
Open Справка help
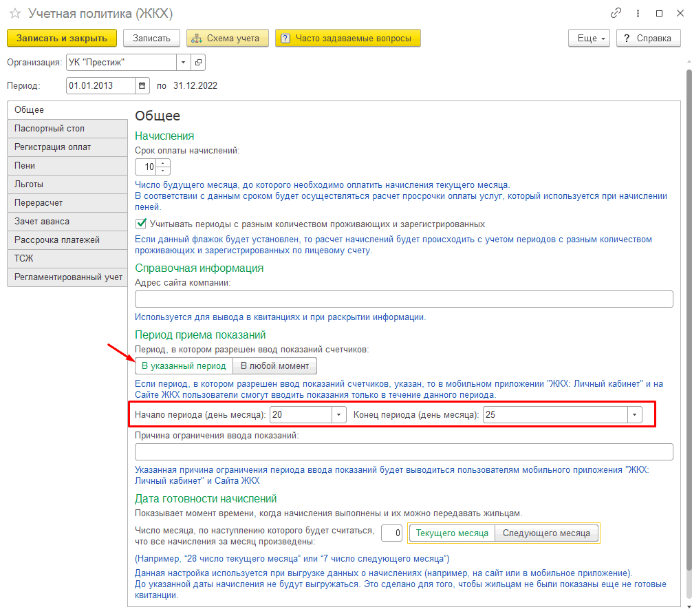648,39
